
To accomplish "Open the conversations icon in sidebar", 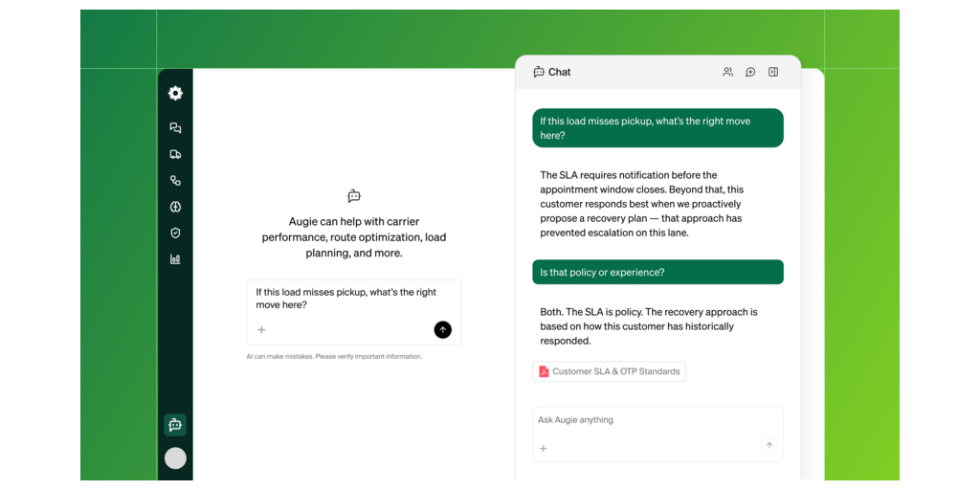I will (175, 128).
